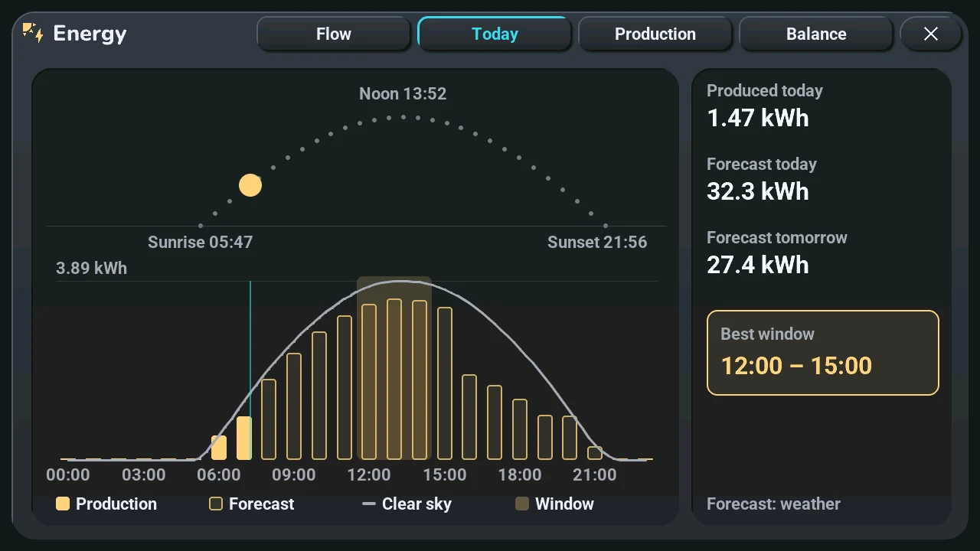
Task: Click the '32.3 kWh' forecast today value
Action: 758,191
